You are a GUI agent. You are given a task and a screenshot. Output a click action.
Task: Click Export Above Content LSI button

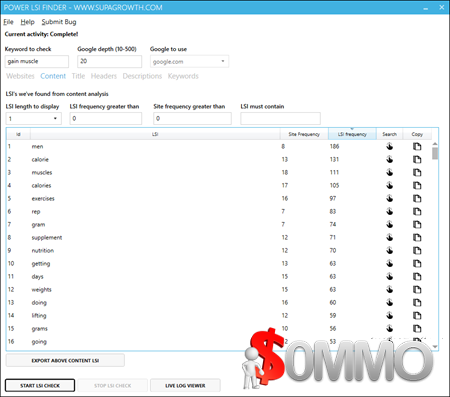[65, 360]
